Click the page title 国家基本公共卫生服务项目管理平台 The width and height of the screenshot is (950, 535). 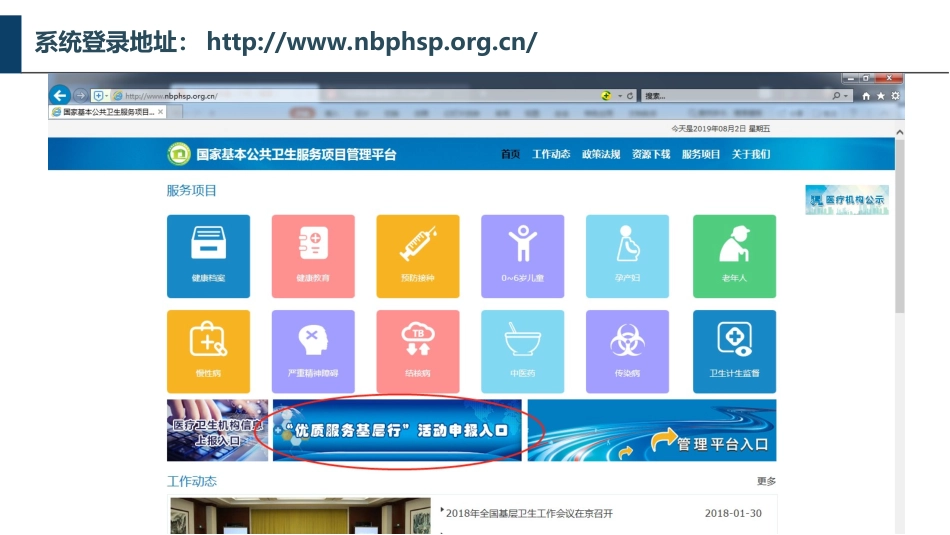(x=296, y=155)
